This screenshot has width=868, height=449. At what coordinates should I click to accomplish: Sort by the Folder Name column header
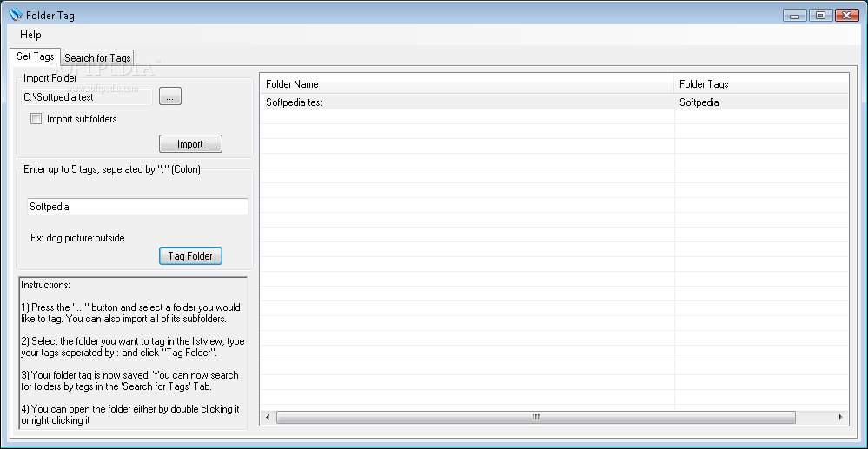467,84
